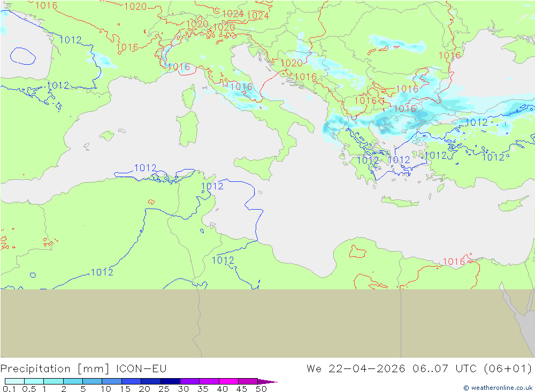This screenshot has height=392, width=535.
Task: Click the 1016 label near the Black Sea coast
Action: (x=450, y=55)
